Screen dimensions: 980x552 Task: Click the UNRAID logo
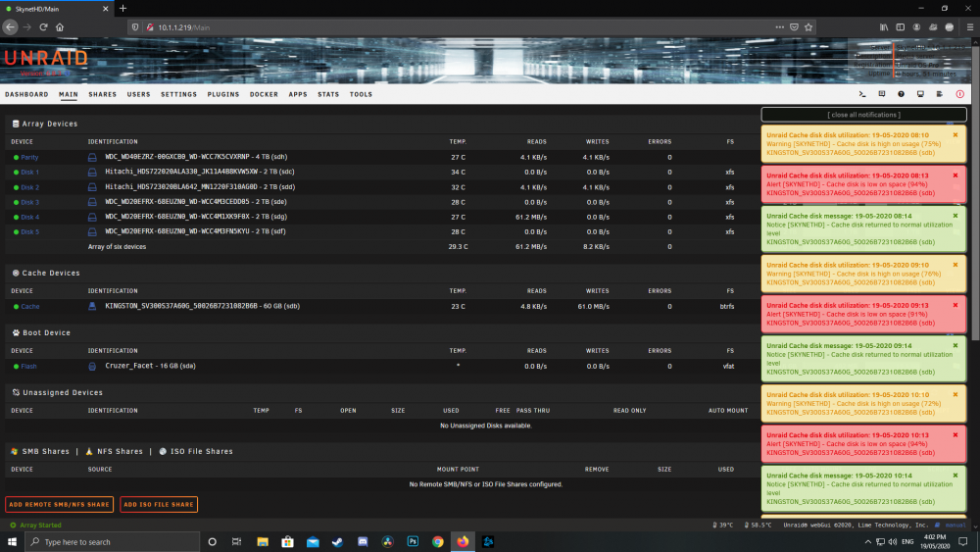pyautogui.click(x=46, y=58)
